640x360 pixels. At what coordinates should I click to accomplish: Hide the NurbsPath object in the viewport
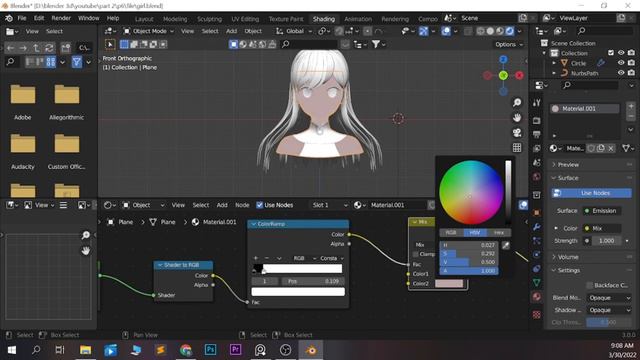click(x=621, y=73)
